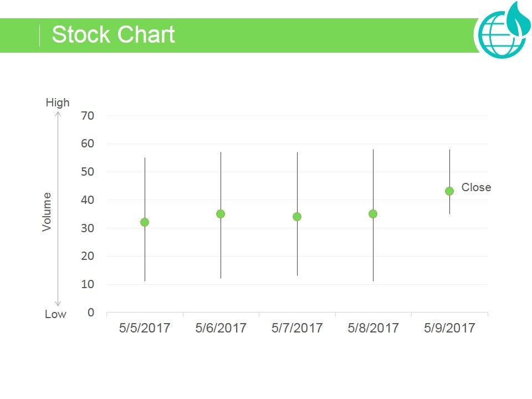Click the Low label below axis
Screen dimensions: 532x399
(x=55, y=314)
